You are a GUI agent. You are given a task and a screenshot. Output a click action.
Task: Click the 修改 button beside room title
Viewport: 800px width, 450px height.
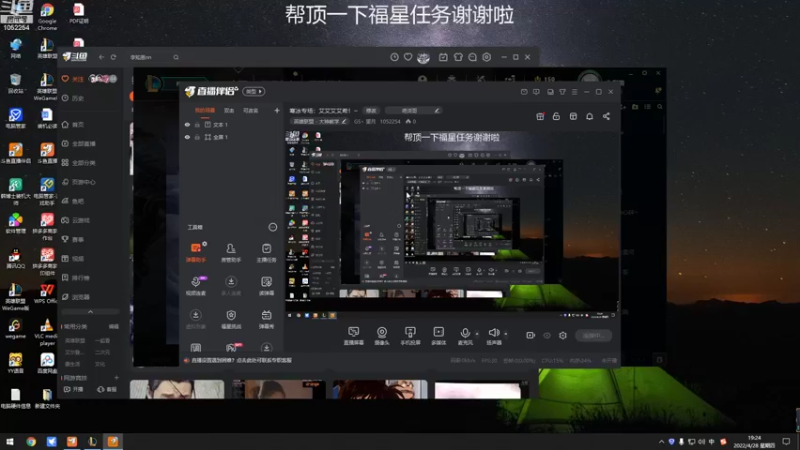[371, 110]
